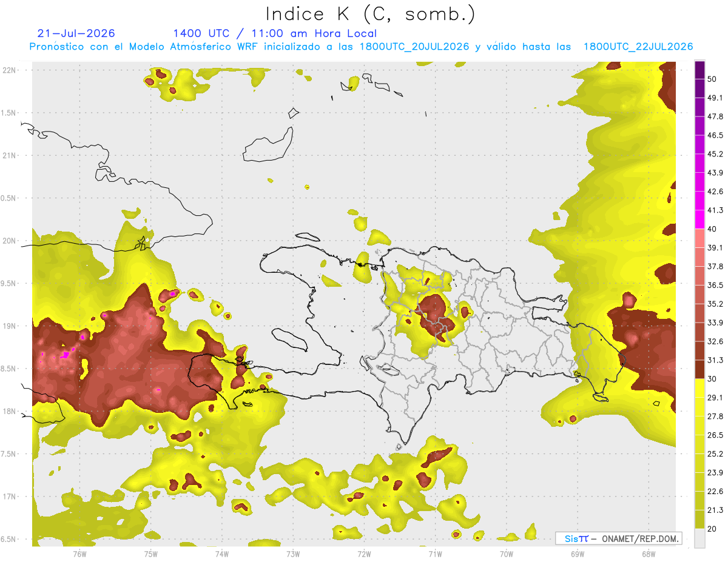Click the '49.1' color scale label
Screen dimensions: 728x562
715,98
